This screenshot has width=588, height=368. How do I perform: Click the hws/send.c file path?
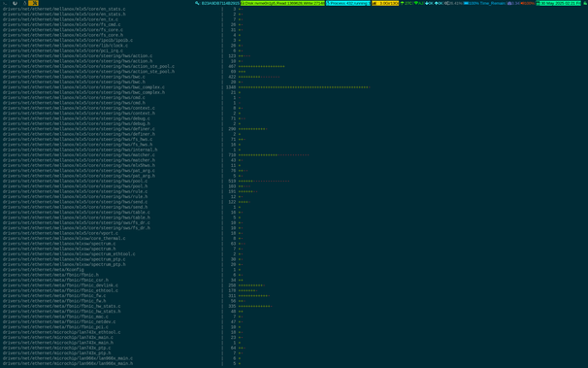[75, 202]
